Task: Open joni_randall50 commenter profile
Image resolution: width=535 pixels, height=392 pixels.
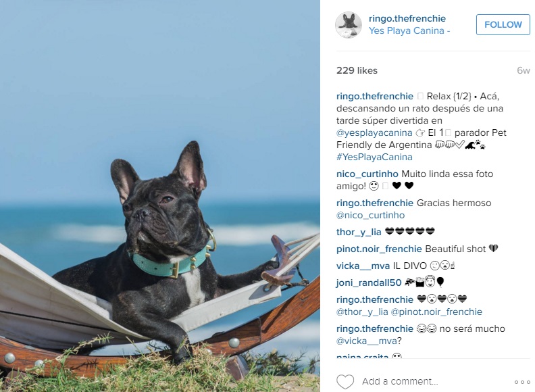Action: pyautogui.click(x=369, y=283)
